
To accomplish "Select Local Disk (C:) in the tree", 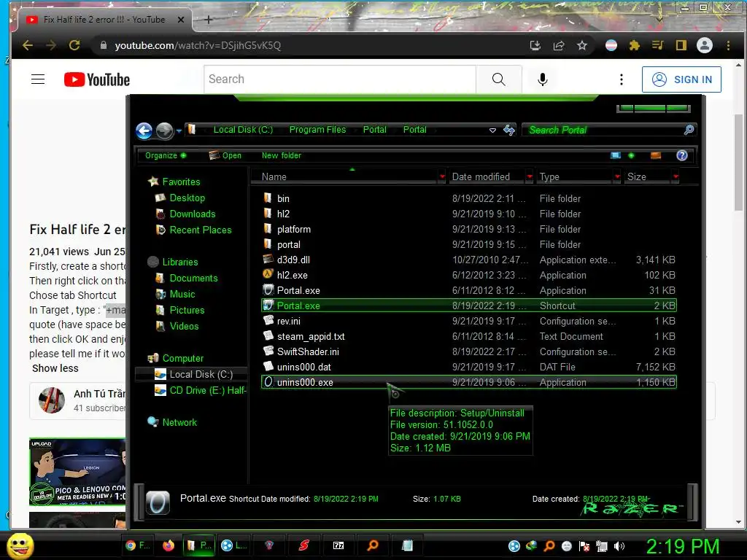I will 201,374.
